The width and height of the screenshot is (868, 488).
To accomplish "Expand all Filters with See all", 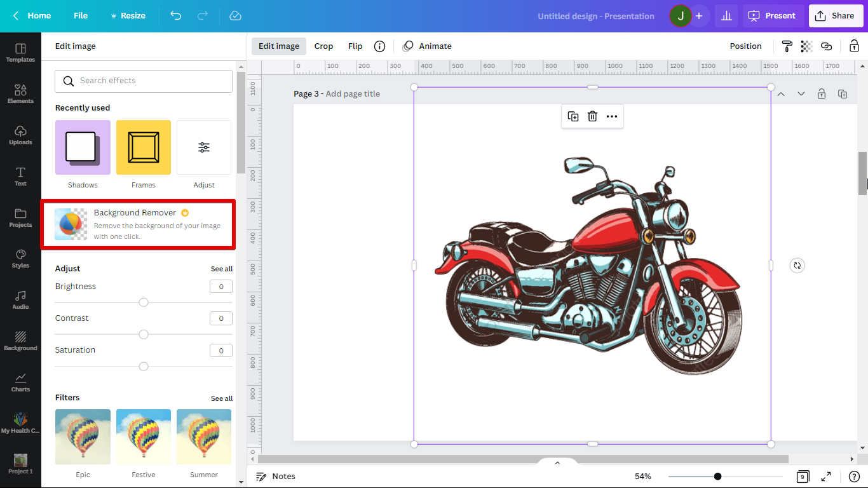I will click(222, 398).
